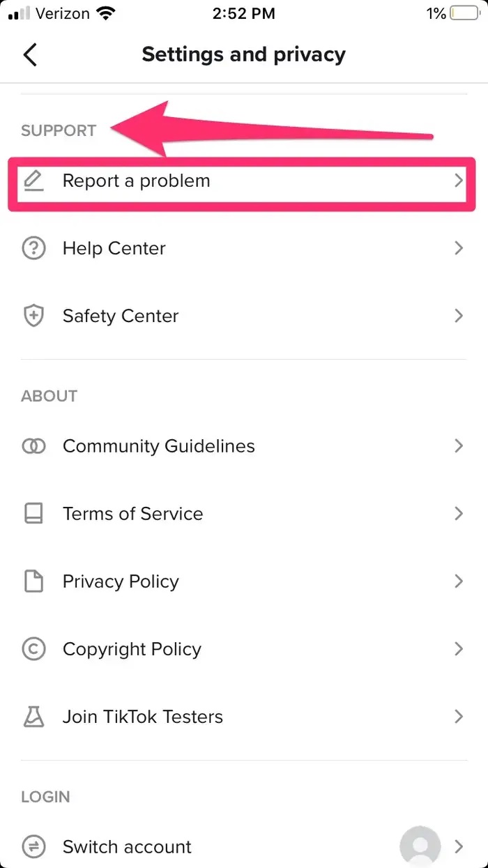Tap the Switch account swap icon
The image size is (488, 868).
33,846
